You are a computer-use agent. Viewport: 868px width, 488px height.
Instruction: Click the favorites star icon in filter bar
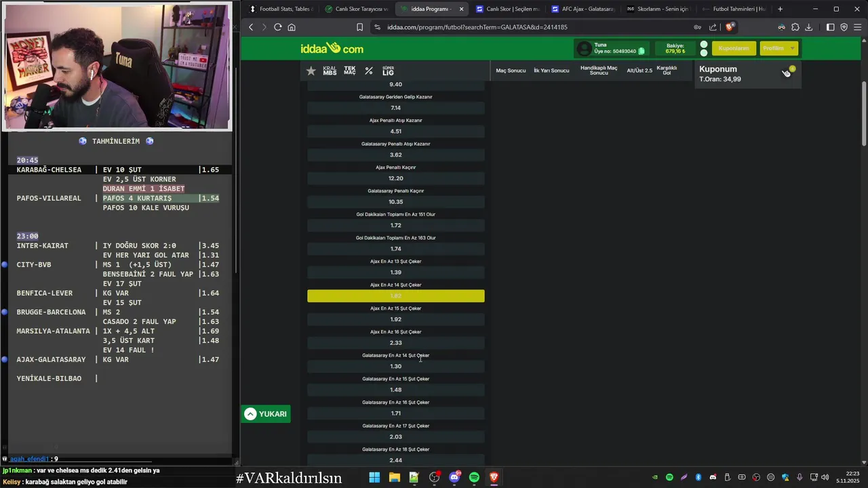tap(311, 70)
